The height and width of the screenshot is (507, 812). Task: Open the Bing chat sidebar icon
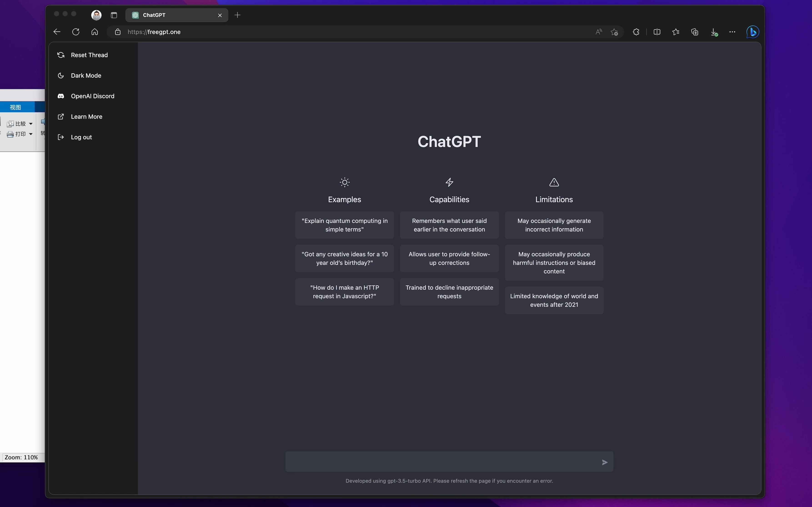pyautogui.click(x=753, y=32)
